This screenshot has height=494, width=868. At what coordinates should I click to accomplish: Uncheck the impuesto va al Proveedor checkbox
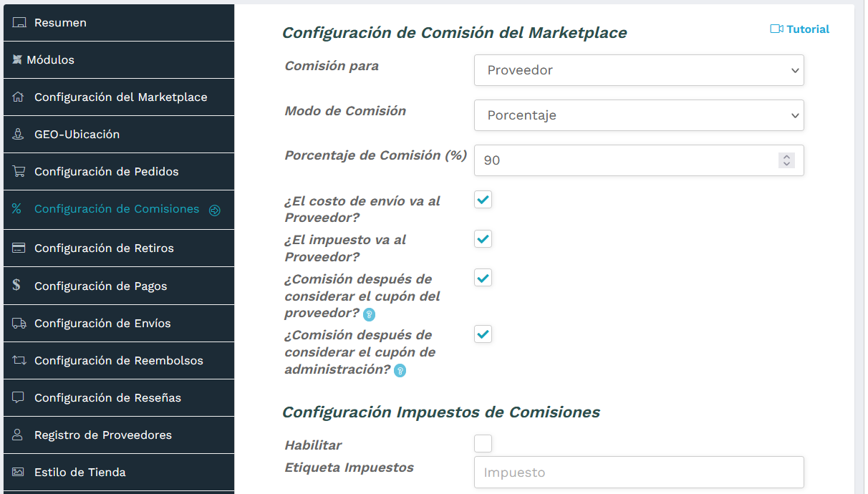click(x=483, y=239)
